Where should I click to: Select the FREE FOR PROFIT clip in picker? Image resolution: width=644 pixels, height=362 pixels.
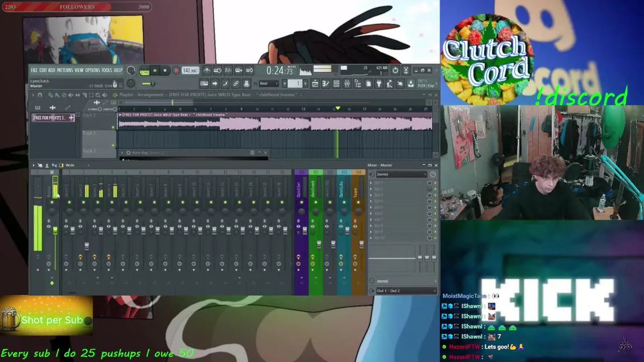(53, 118)
